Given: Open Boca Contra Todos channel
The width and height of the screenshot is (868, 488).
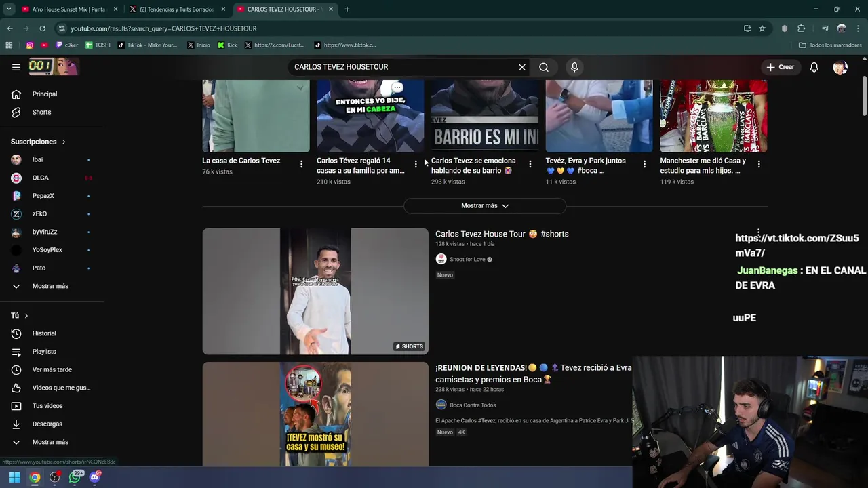Looking at the screenshot, I should click(x=473, y=405).
